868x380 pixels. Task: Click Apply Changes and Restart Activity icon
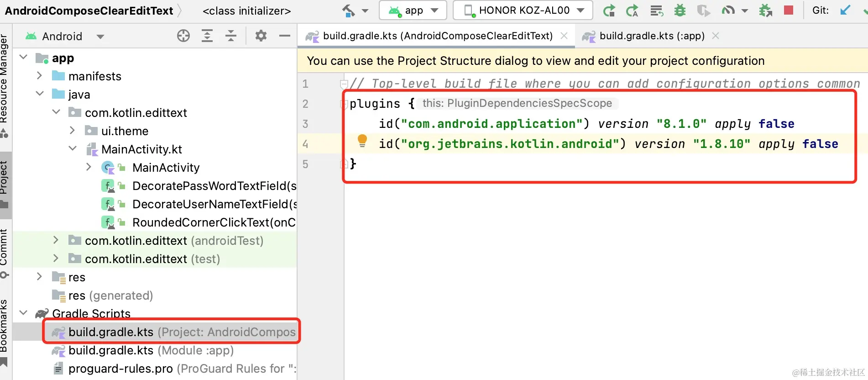tap(633, 11)
